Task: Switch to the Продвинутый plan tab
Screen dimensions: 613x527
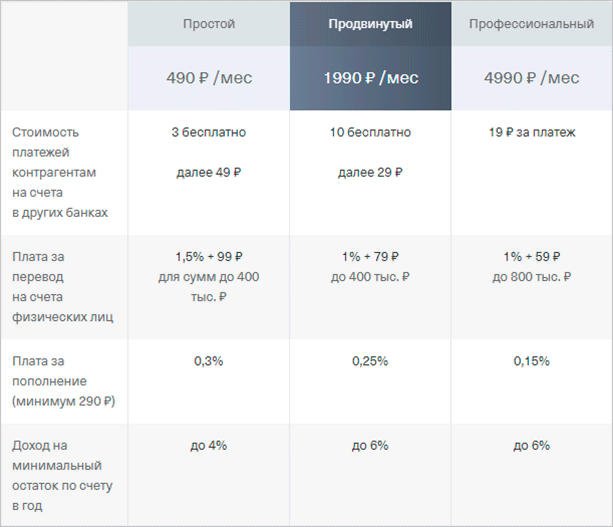Action: 370,24
